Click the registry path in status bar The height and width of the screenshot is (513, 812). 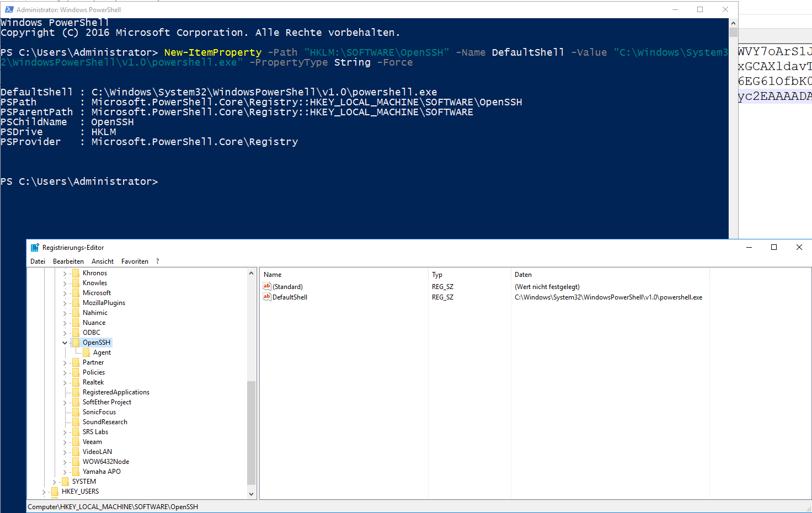tap(113, 507)
